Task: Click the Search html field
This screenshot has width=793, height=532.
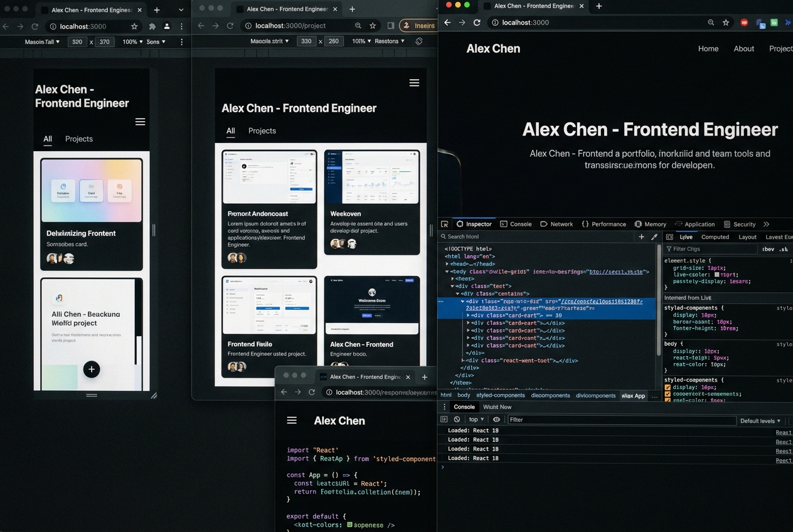Action: click(536, 237)
